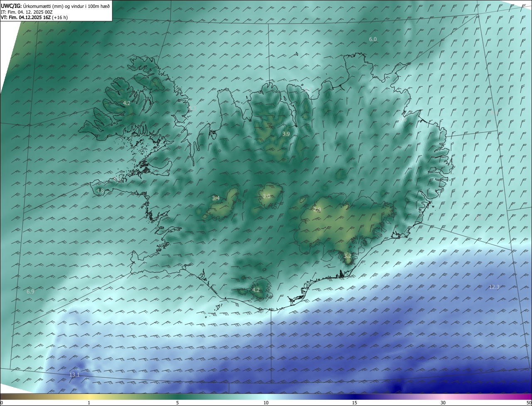Image resolution: width=532 pixels, height=406 pixels.
Task: Click the color scale tick labeled 10
Action: (266, 403)
